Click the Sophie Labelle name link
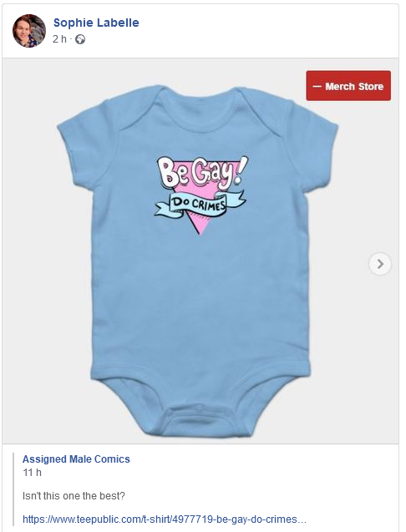Image resolution: width=406 pixels, height=532 pixels. pyautogui.click(x=96, y=23)
